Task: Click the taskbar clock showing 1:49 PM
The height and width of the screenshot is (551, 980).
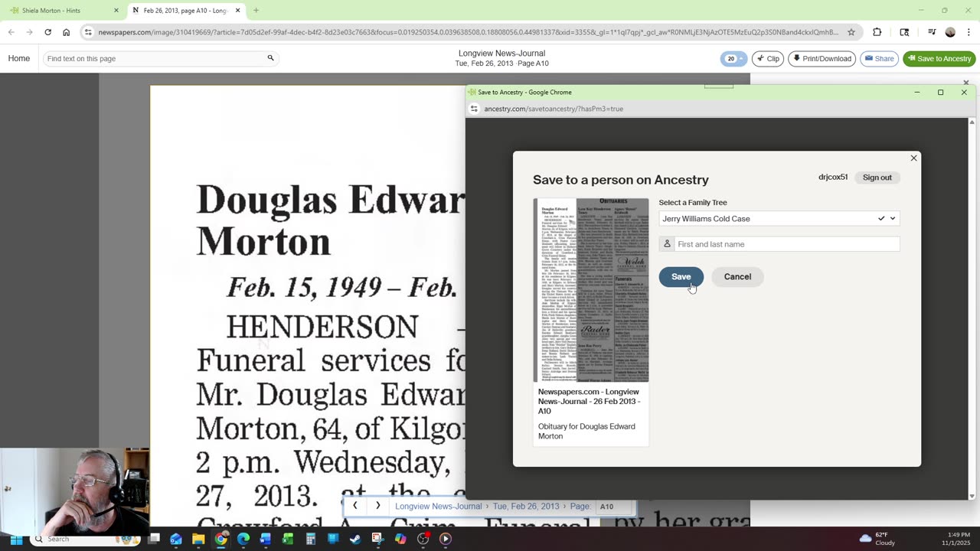Action: 958,539
